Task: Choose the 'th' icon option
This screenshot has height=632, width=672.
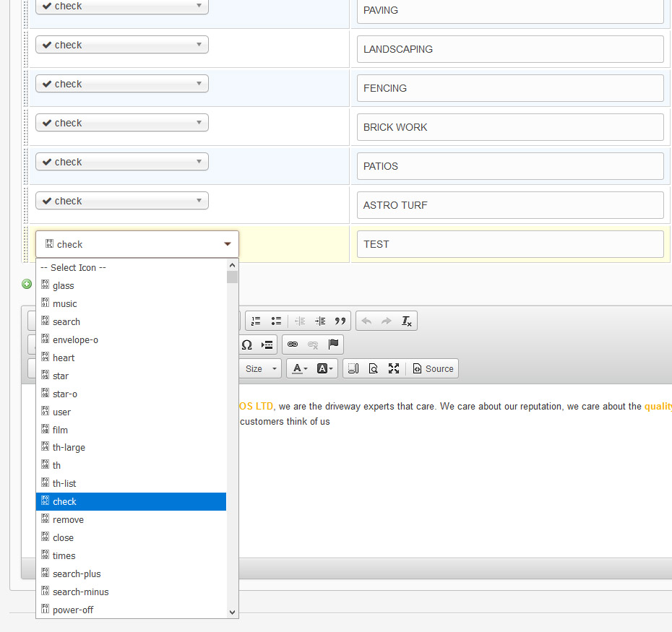Action: (131, 465)
